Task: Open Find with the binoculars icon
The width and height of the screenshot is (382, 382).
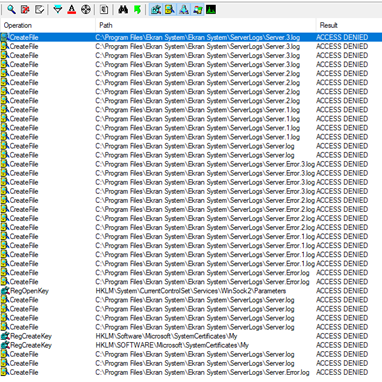Action: tap(123, 10)
